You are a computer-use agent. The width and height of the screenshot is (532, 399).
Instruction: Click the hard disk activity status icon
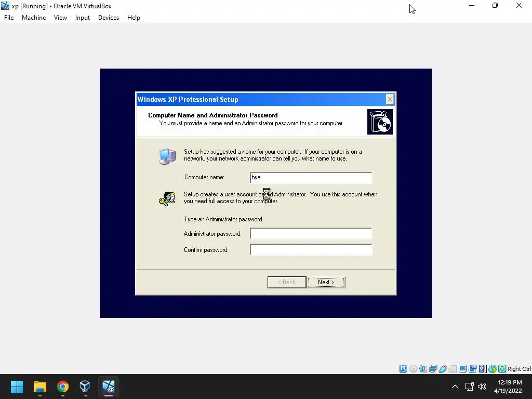click(403, 369)
